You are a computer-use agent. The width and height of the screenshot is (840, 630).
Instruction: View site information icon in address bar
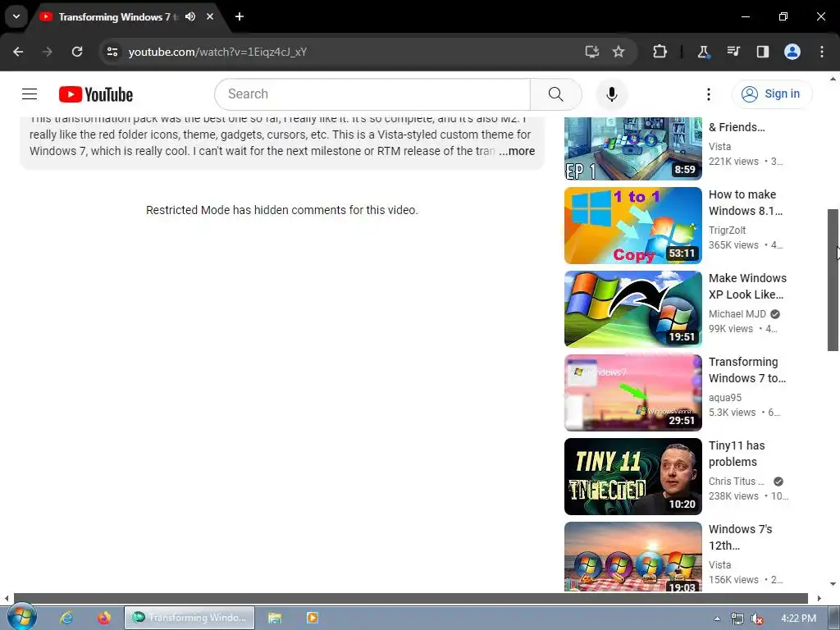pos(112,52)
